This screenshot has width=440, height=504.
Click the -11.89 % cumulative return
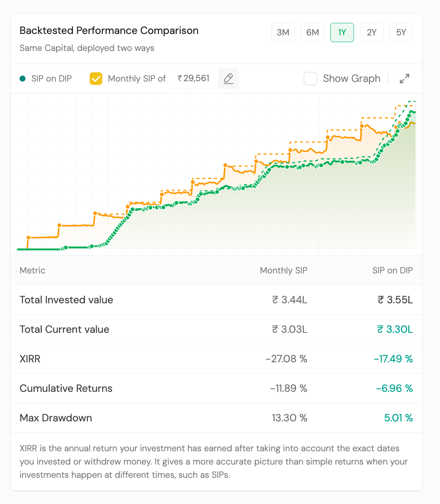(x=289, y=389)
